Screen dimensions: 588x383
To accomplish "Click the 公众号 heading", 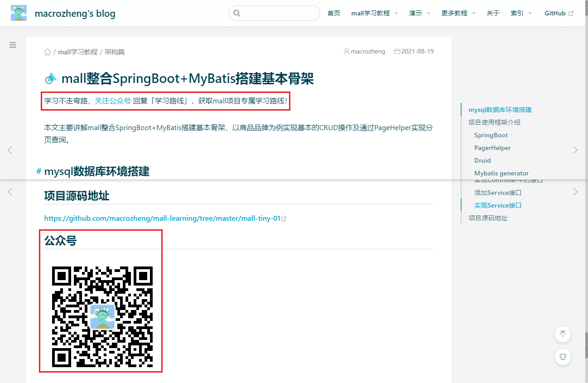I will tap(60, 241).
